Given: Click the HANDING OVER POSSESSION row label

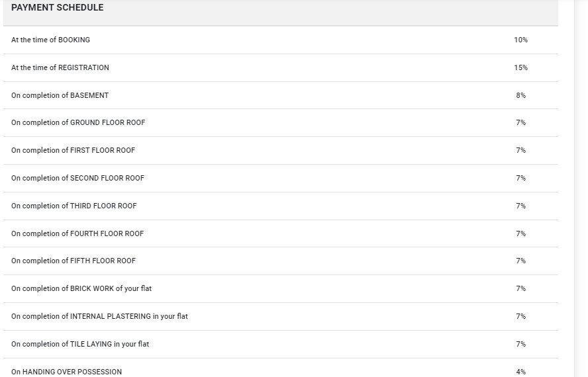Looking at the screenshot, I should (66, 372).
